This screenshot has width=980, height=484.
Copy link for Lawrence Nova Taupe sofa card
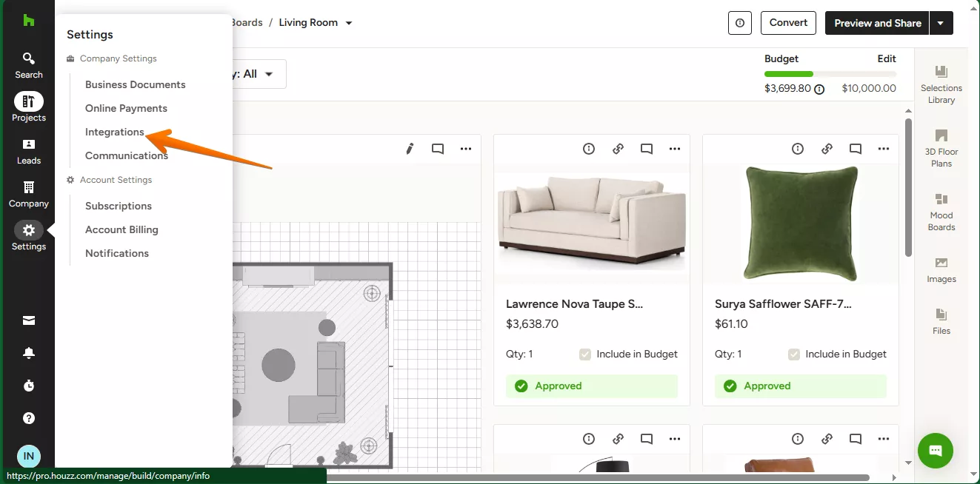618,149
